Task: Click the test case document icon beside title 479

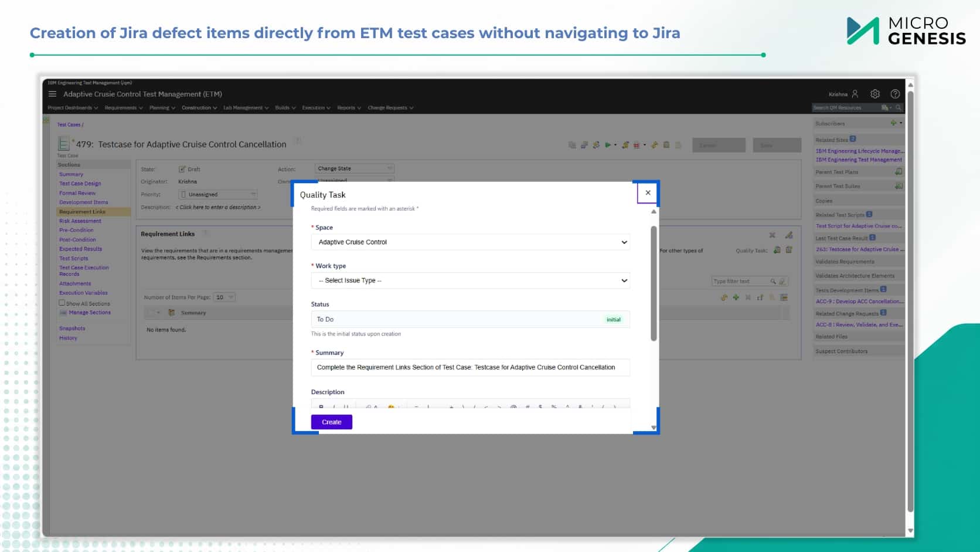Action: (x=63, y=144)
